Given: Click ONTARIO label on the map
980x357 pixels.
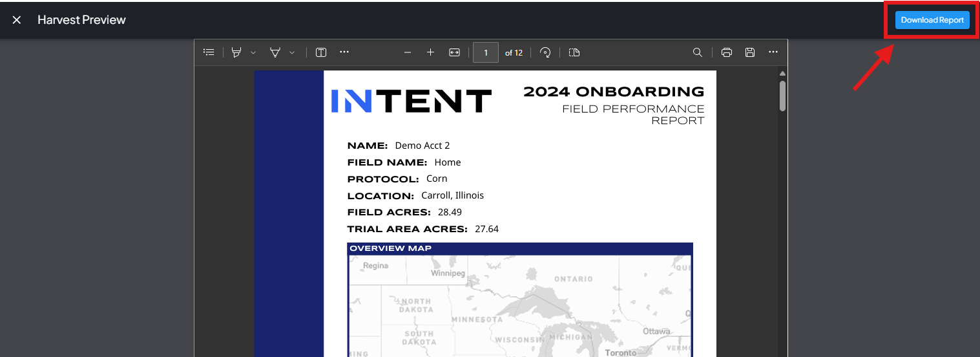Looking at the screenshot, I should [x=573, y=279].
